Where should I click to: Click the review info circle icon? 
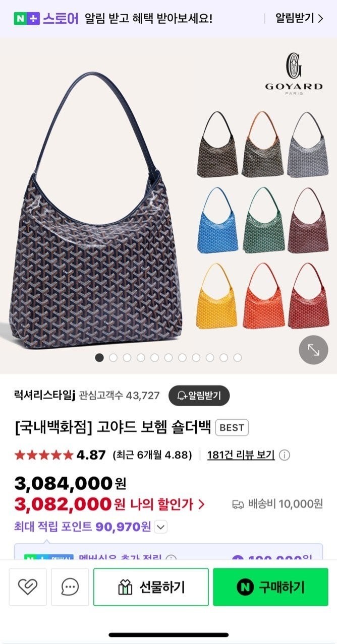285,455
